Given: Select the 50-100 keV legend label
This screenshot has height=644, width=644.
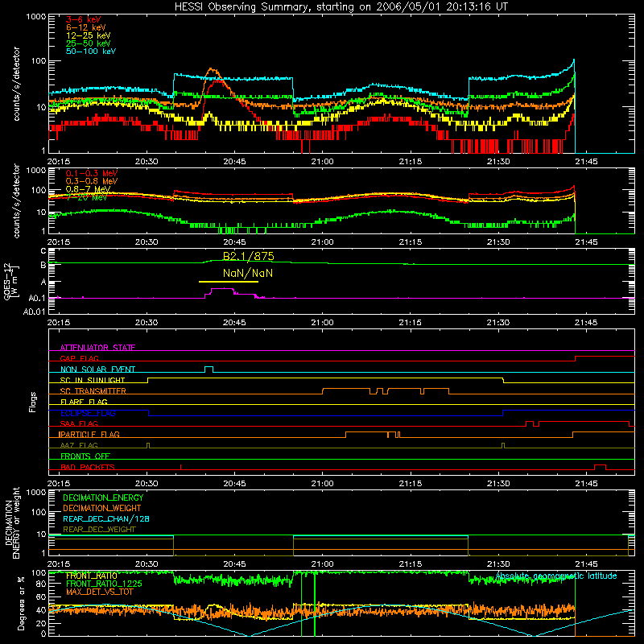Looking at the screenshot, I should (x=91, y=51).
